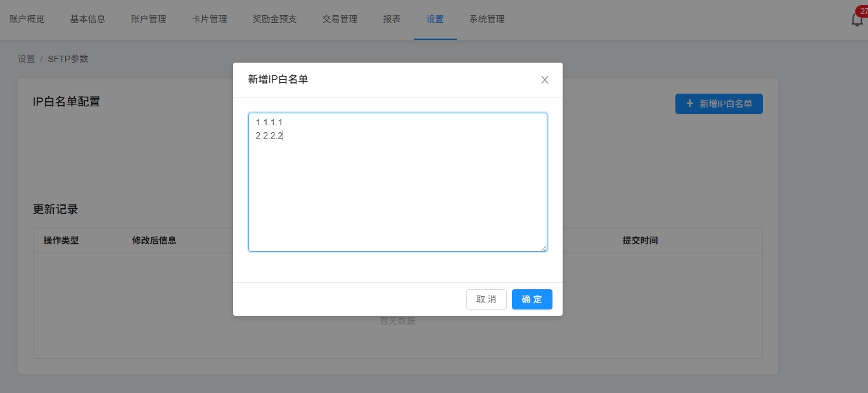Switch to the 基本信息 tab
Viewport: 868px width, 393px height.
(87, 19)
